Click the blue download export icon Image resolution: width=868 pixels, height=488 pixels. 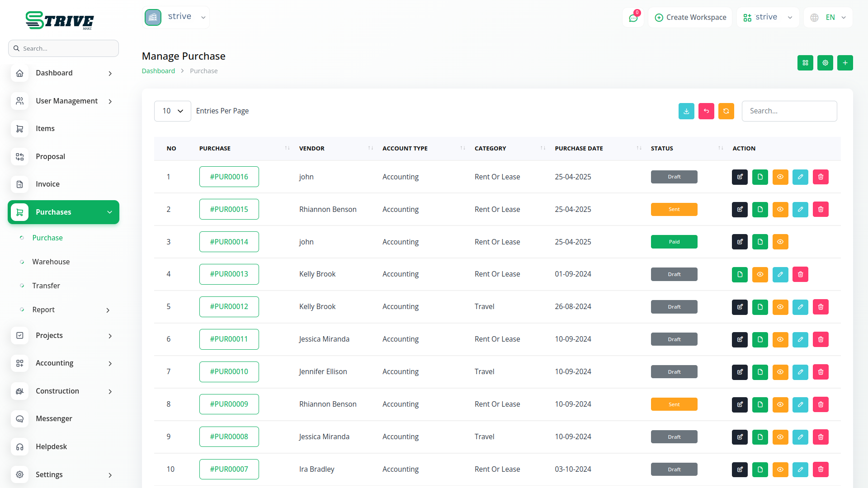[x=686, y=111]
